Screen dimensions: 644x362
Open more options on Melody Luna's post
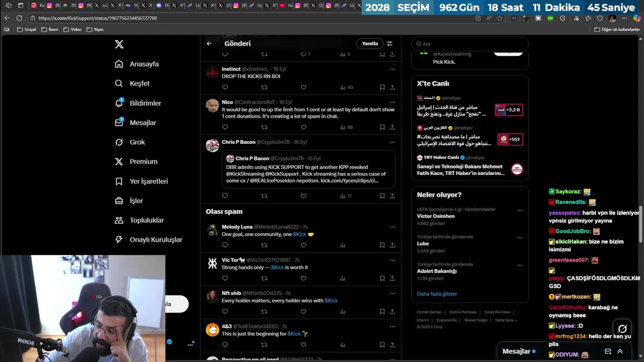[x=392, y=227]
